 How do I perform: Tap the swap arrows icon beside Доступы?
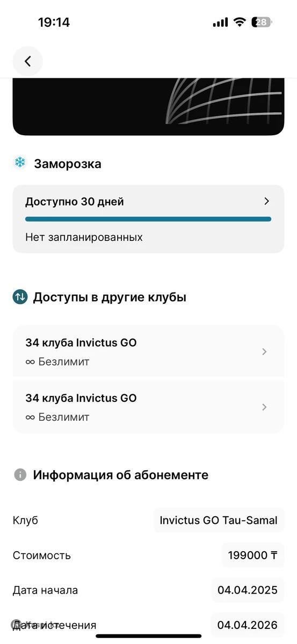20,297
